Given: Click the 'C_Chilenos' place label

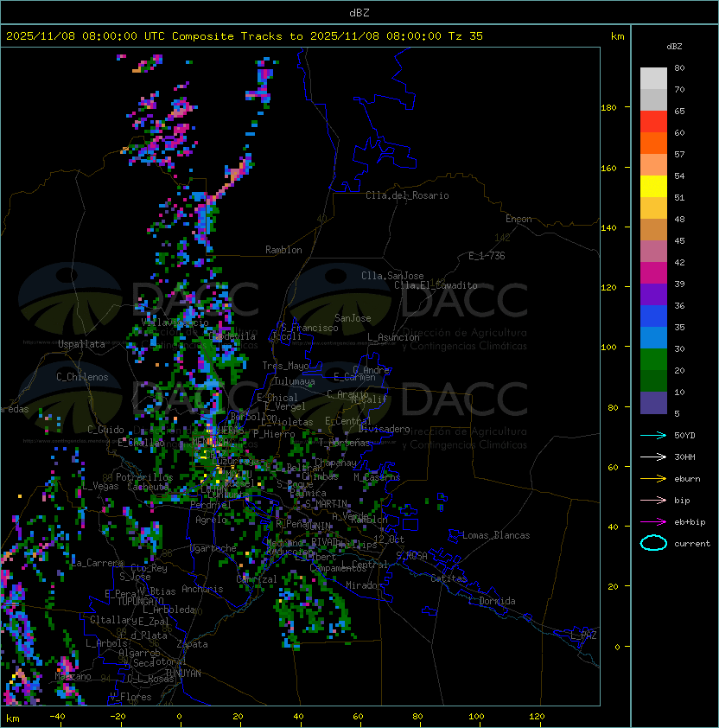Looking at the screenshot, I should coord(82,377).
